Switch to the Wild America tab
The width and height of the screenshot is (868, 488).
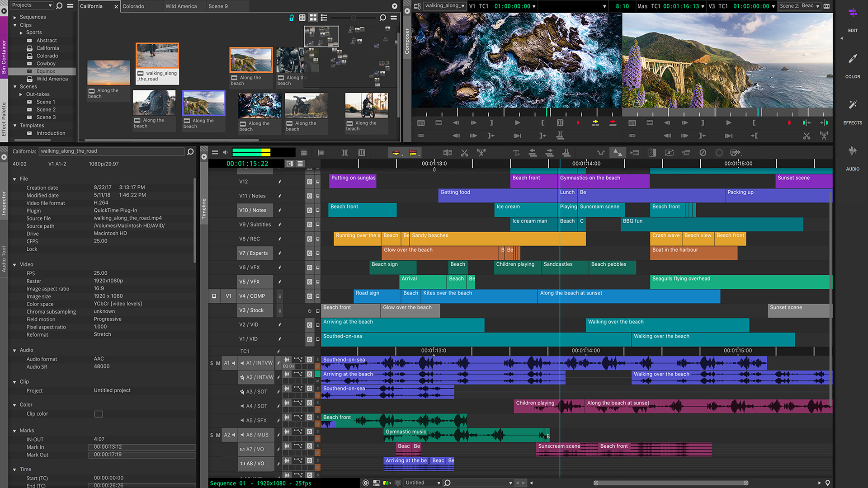(181, 6)
